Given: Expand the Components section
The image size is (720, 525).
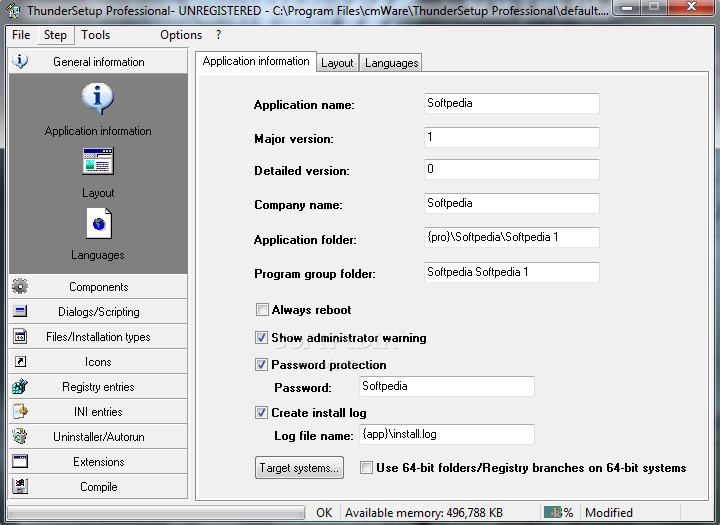Looking at the screenshot, I should tap(98, 287).
